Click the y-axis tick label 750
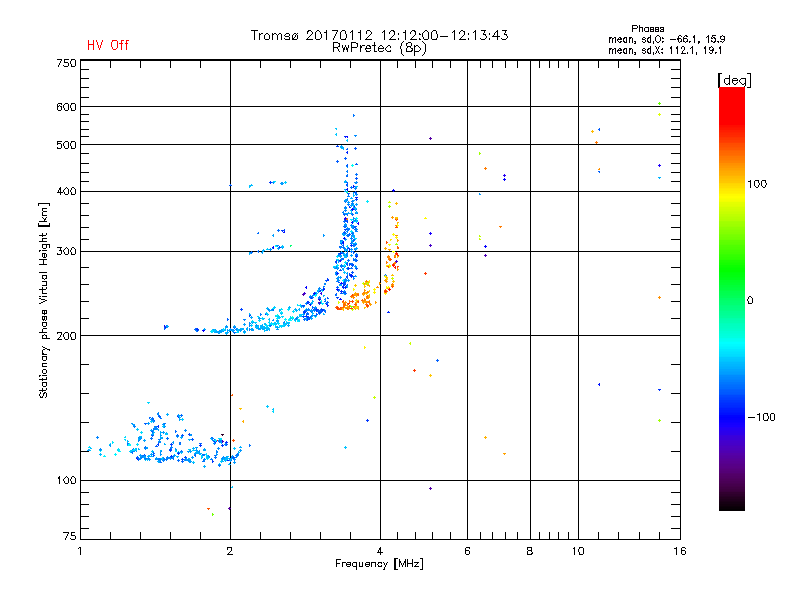Screen dimensions: 800x600 coord(66,63)
